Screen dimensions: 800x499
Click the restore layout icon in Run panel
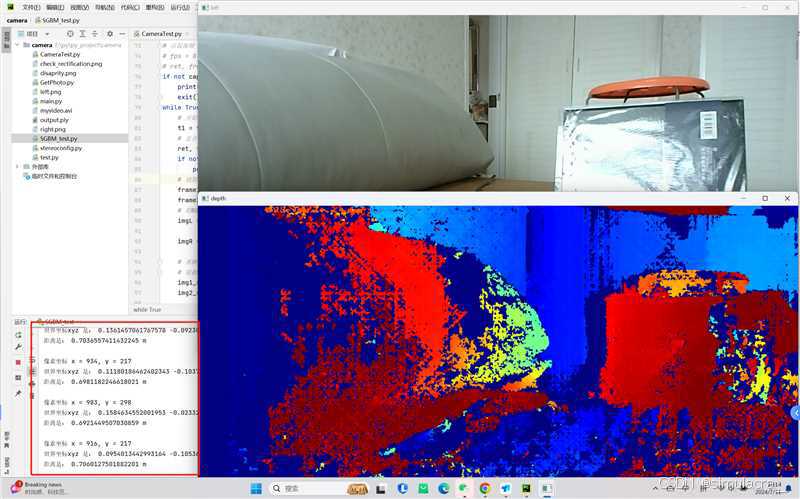coord(18,378)
